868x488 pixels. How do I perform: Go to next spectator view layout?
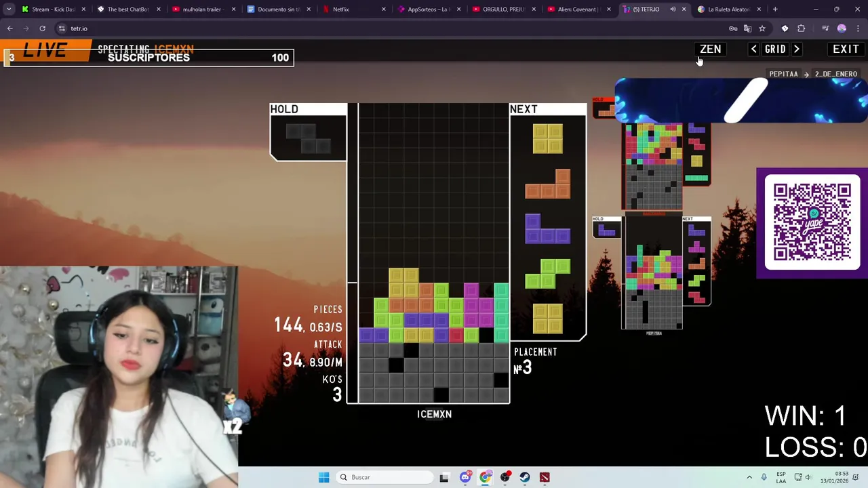pyautogui.click(x=797, y=49)
